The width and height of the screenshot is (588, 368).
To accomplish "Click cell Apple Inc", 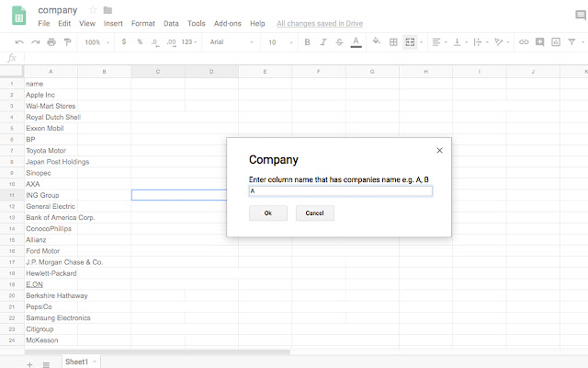I will [51, 95].
